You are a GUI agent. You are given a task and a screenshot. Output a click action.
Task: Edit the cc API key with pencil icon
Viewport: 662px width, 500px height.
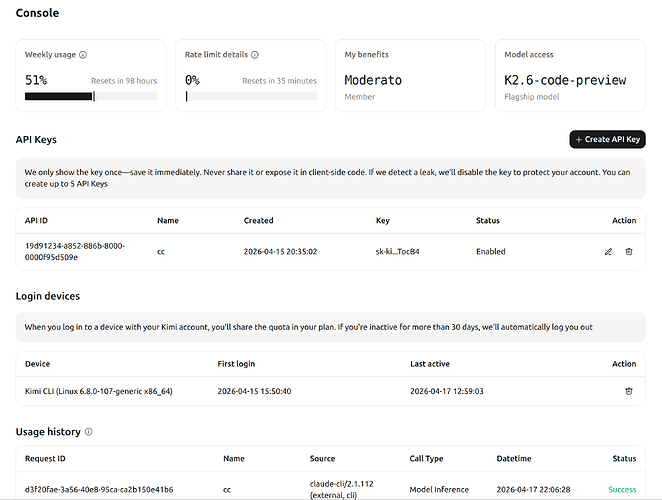pyautogui.click(x=608, y=252)
